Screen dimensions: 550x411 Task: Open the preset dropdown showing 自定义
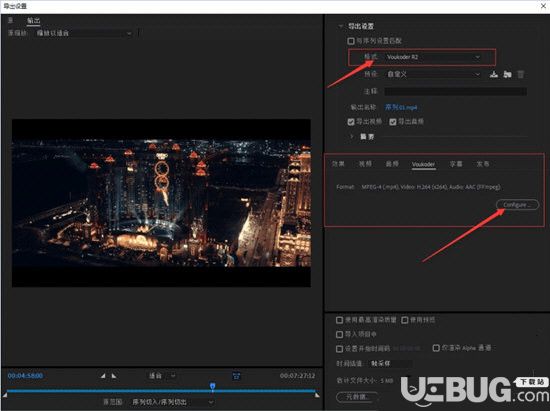click(x=434, y=74)
